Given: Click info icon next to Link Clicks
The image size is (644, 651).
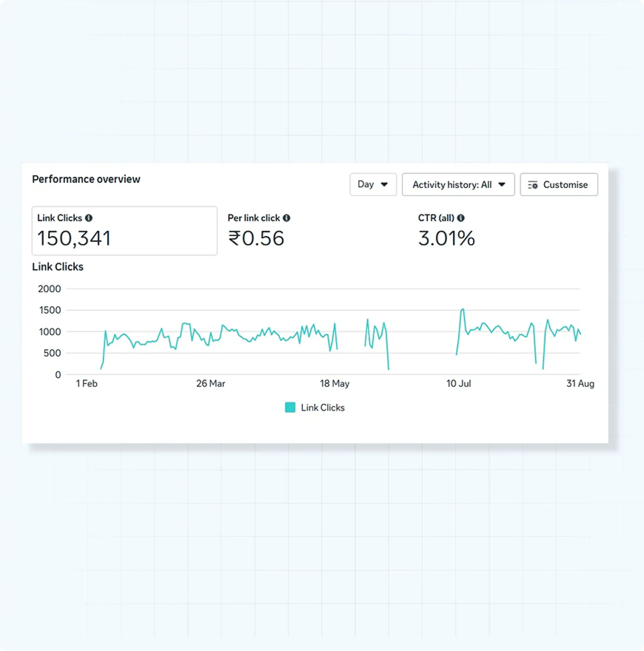Looking at the screenshot, I should 89,218.
